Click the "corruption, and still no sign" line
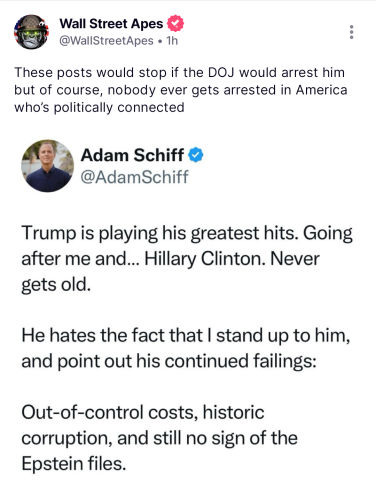Viewport: 376px width, 500px height. tap(159, 438)
